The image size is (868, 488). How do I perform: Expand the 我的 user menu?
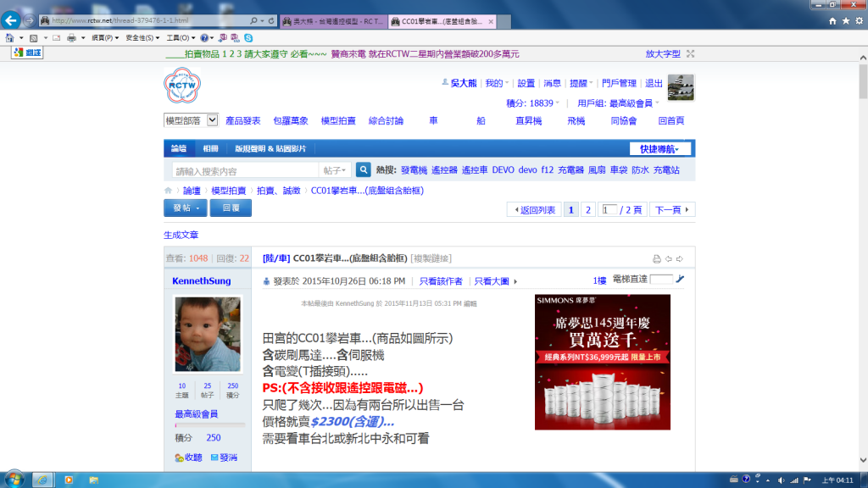tap(497, 83)
